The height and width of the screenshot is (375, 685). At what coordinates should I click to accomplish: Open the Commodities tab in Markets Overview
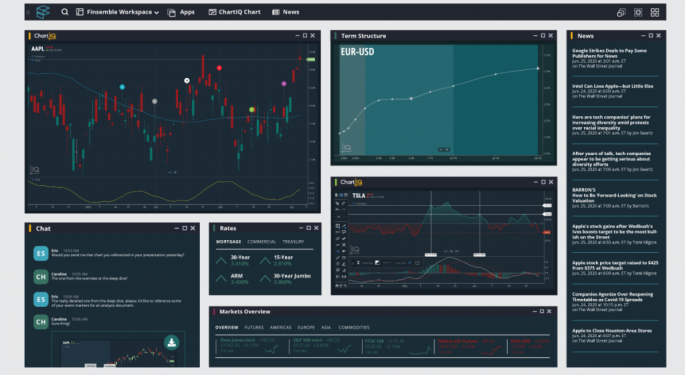[x=354, y=327]
